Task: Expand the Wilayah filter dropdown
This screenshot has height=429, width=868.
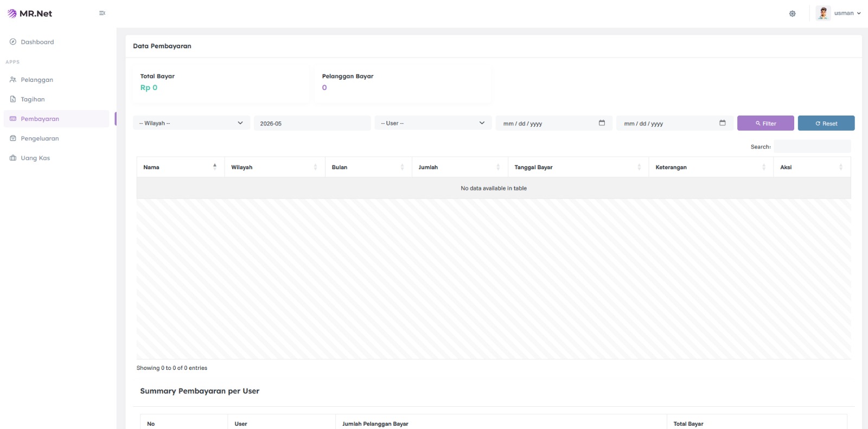Action: [192, 123]
